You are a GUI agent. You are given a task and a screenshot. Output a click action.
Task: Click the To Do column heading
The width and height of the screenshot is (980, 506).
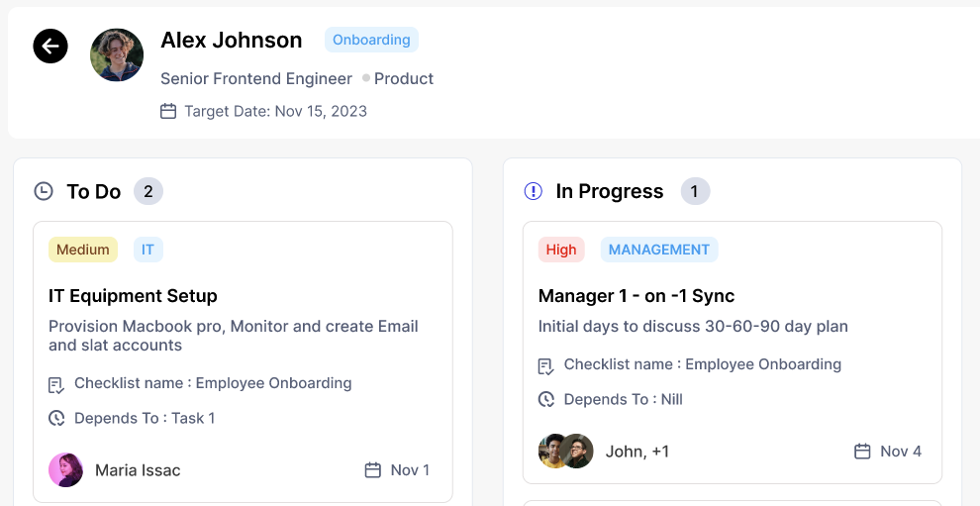pyautogui.click(x=94, y=191)
